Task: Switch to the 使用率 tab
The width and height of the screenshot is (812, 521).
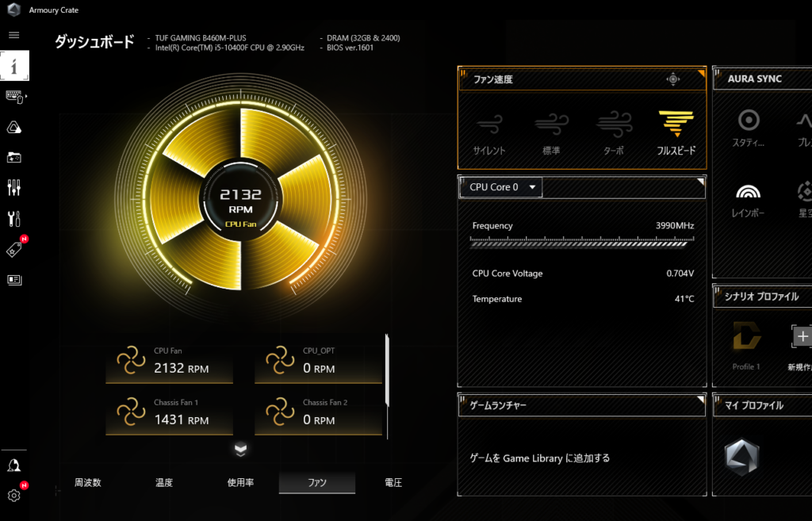Action: point(240,483)
